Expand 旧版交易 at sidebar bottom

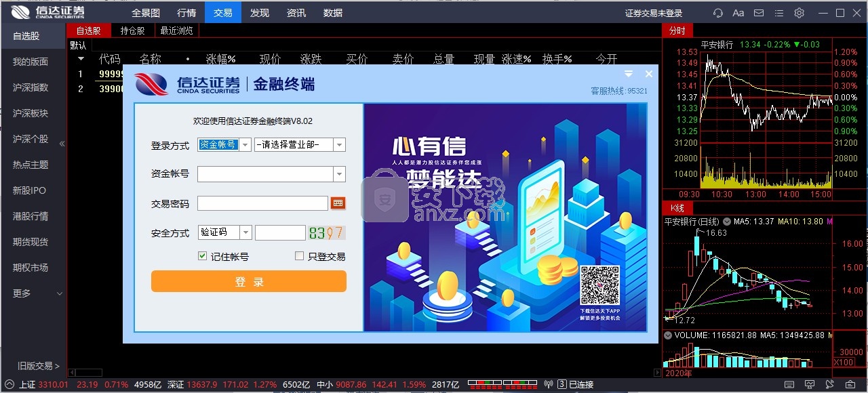pos(39,366)
